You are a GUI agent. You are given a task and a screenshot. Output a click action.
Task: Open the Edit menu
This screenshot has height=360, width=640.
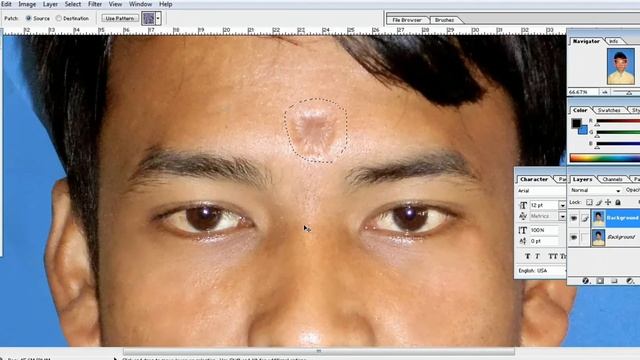6,4
